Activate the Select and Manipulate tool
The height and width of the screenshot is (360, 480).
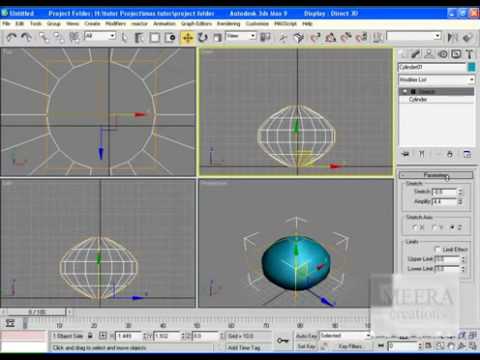point(283,37)
